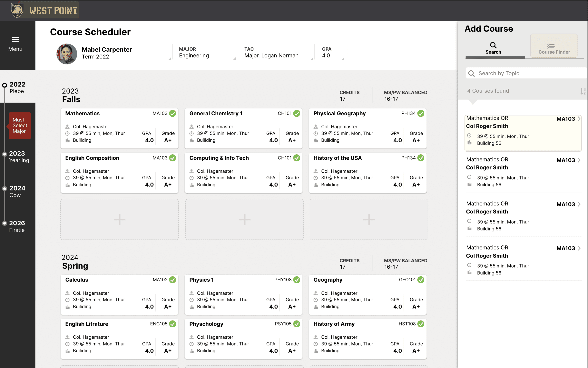Viewport: 588px width, 368px height.
Task: Expand the first MA103 result chevron
Action: coord(579,119)
